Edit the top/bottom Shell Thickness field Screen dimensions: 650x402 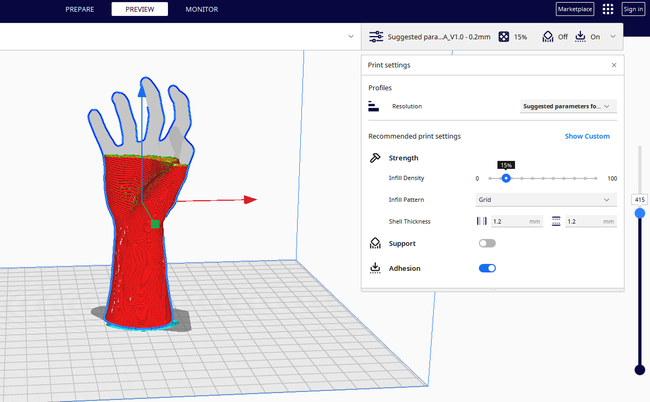coord(591,222)
